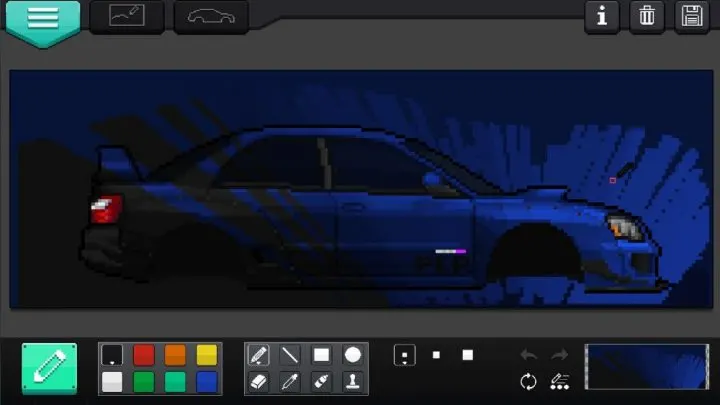Viewport: 720px width, 405px height.
Task: Choose the largest brush size
Action: 467,355
